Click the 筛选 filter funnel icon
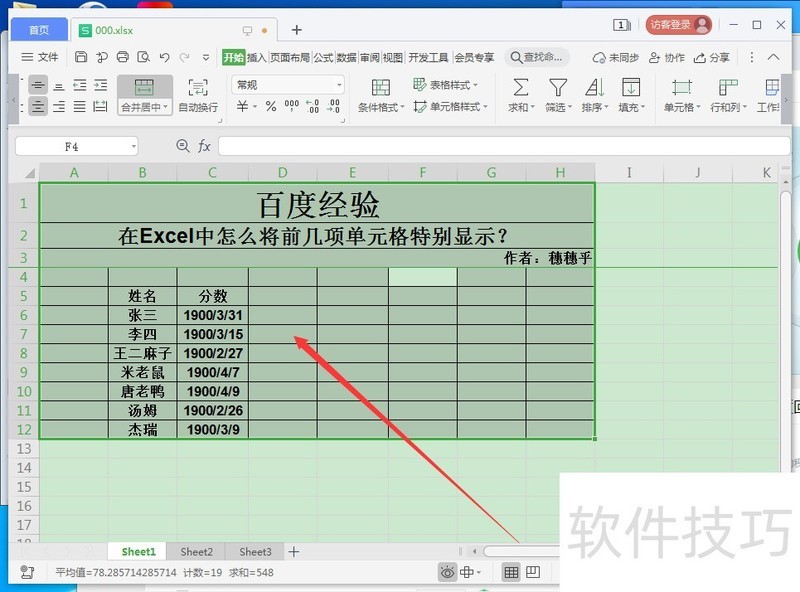The image size is (800, 592). 558,88
